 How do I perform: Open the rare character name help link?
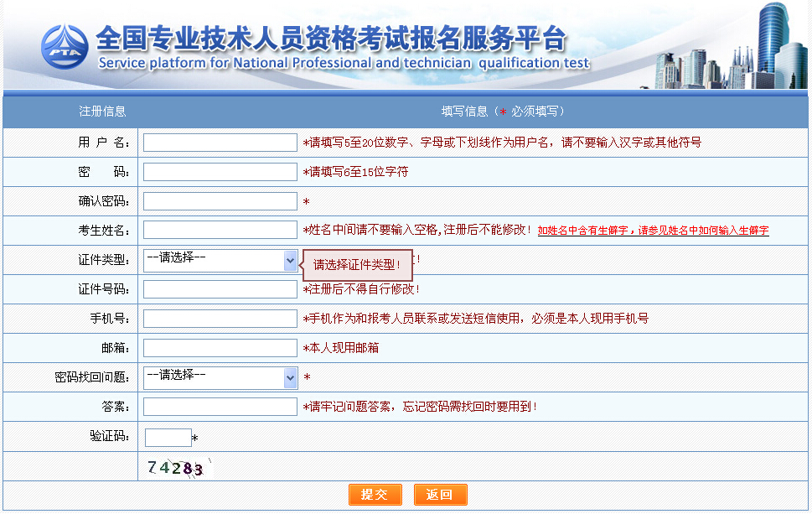pos(653,231)
